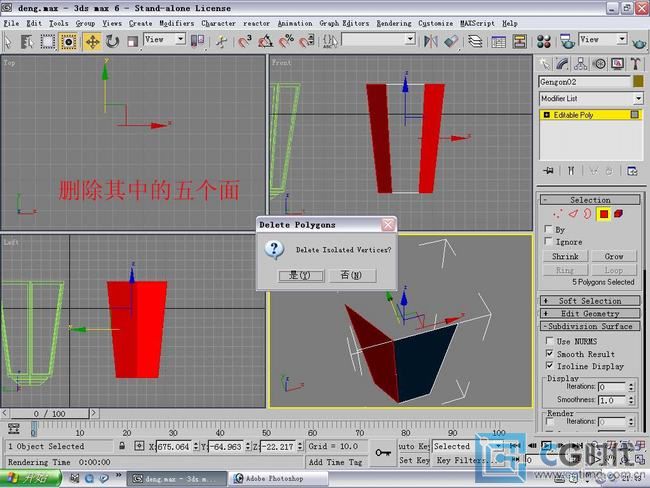Activate Select and Rotate tool
Screen dimensions: 650x488
coord(112,42)
